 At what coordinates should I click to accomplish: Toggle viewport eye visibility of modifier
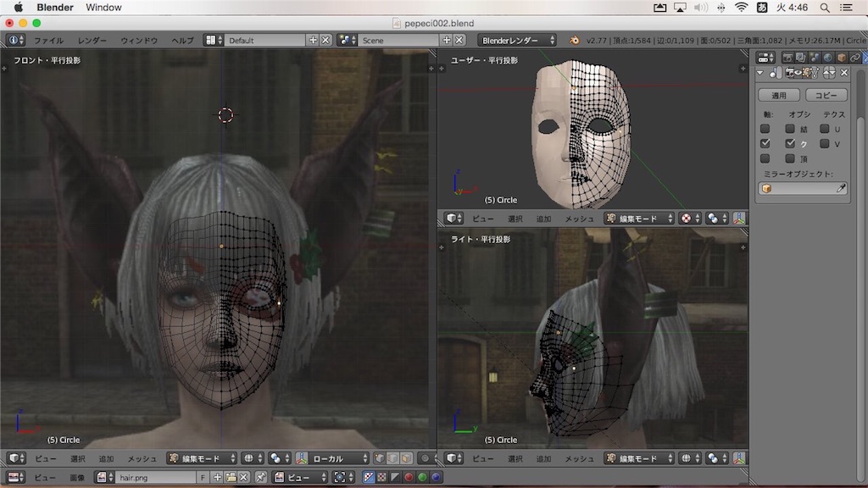798,73
